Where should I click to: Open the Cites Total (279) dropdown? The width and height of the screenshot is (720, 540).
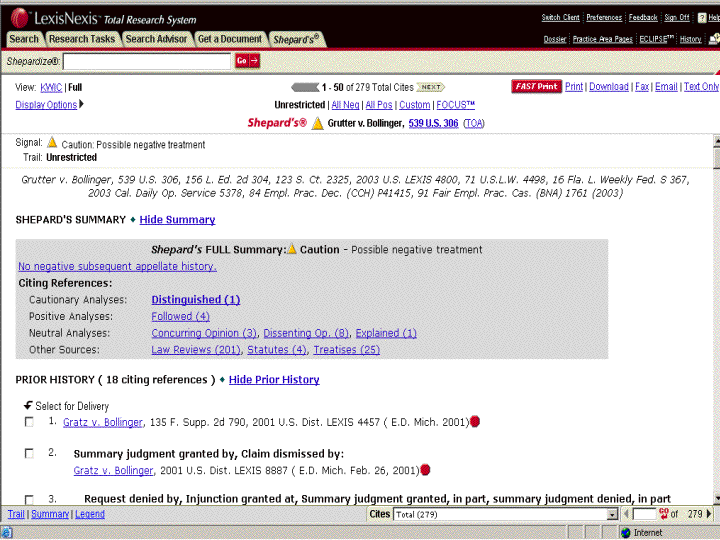click(x=612, y=514)
